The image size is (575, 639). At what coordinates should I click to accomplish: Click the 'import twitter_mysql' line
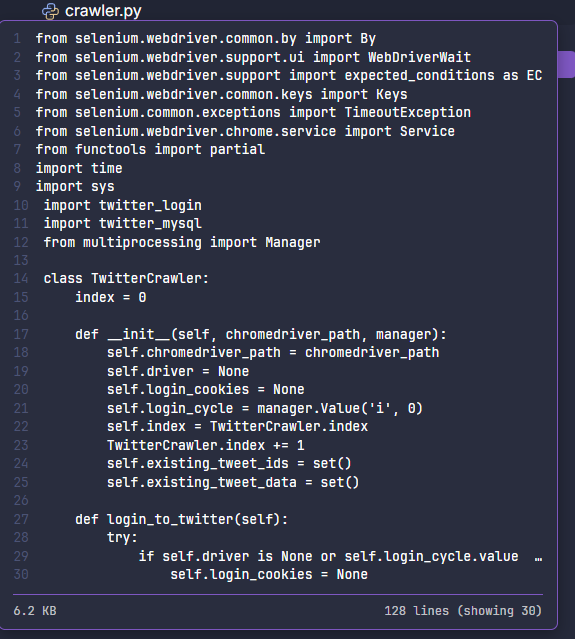pos(123,224)
